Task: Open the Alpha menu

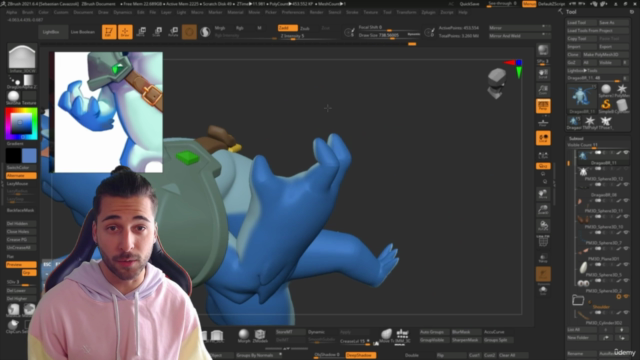Action: tap(12, 12)
